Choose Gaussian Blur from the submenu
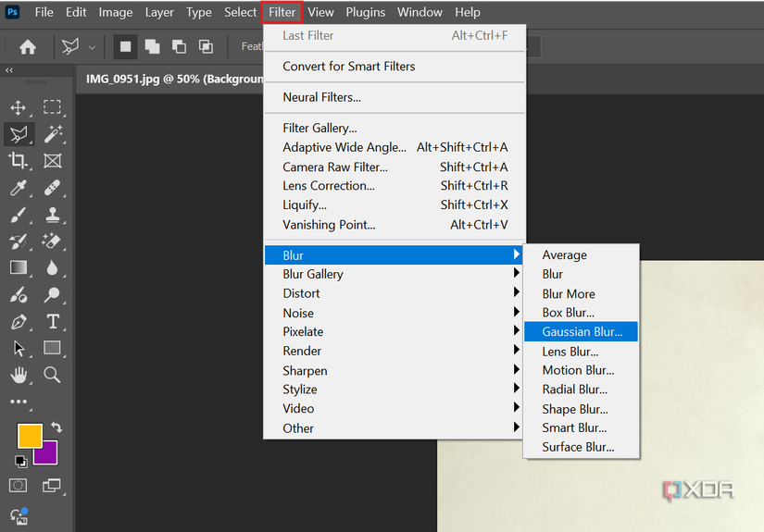 pos(581,331)
